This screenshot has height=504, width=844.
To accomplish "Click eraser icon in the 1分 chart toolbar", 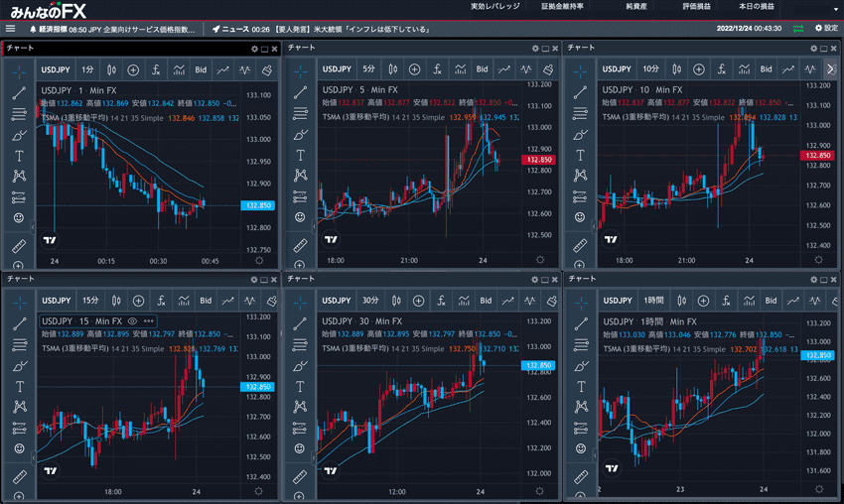I will 266,69.
